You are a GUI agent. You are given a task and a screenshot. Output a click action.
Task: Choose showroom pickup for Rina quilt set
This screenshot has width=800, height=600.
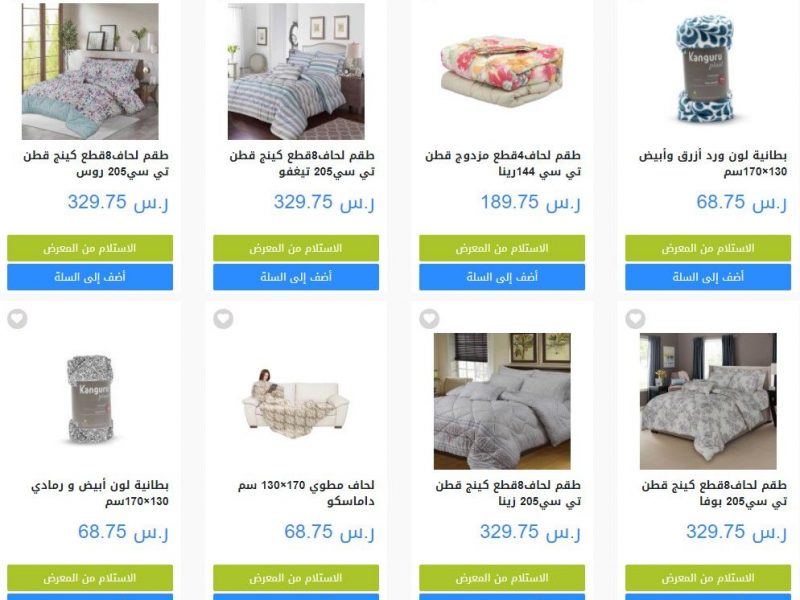click(x=502, y=248)
